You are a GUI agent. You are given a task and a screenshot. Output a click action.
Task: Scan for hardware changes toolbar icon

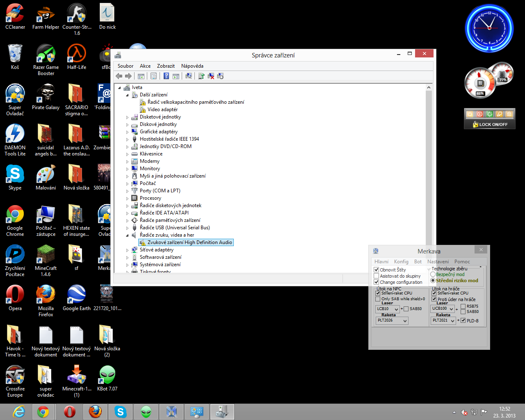(x=189, y=76)
